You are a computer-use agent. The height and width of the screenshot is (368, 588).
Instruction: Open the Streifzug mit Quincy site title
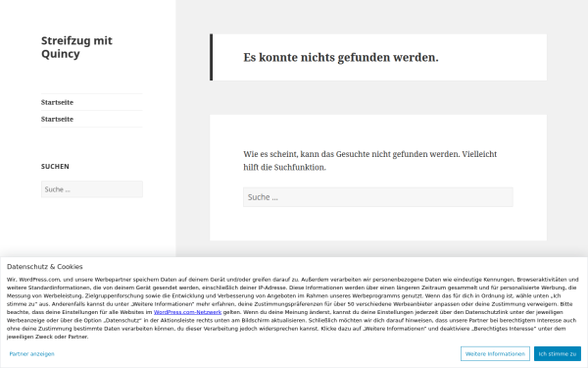[x=76, y=47]
